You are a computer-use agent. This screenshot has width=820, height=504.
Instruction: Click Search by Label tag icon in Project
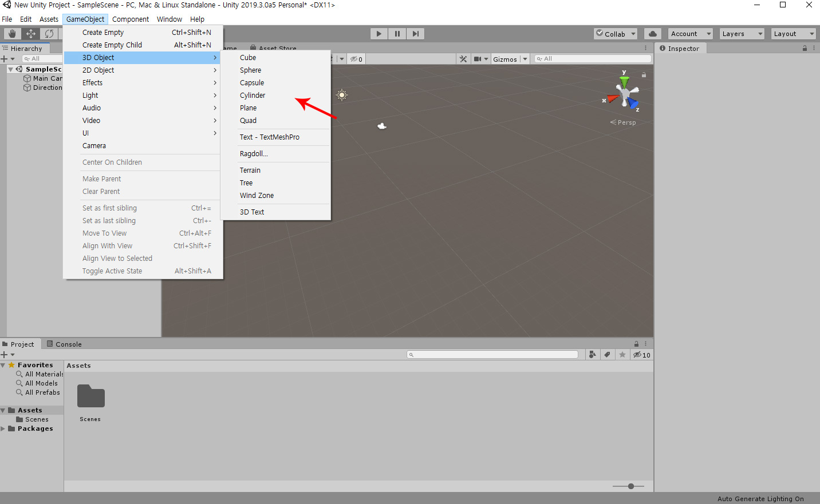[608, 355]
